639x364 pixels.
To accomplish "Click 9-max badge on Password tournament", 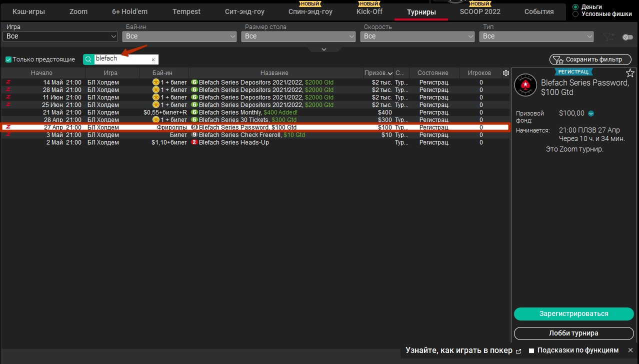I will point(194,127).
